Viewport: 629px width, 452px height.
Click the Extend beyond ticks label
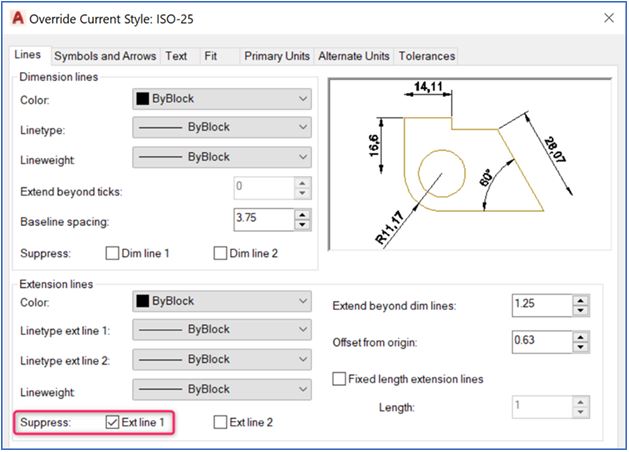pyautogui.click(x=71, y=192)
